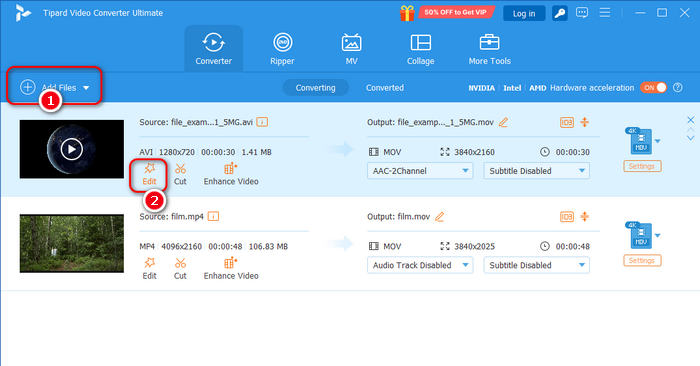Remove the avi file with X icon
The width and height of the screenshot is (700, 366).
tap(691, 120)
